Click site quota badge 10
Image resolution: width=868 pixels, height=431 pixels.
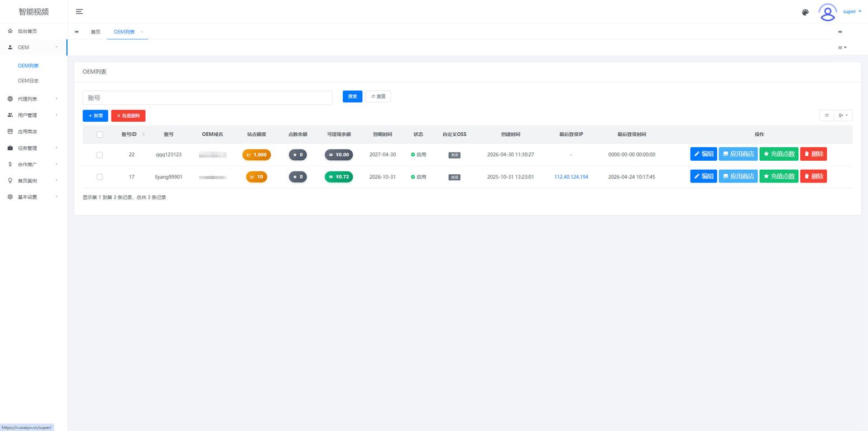click(x=257, y=177)
